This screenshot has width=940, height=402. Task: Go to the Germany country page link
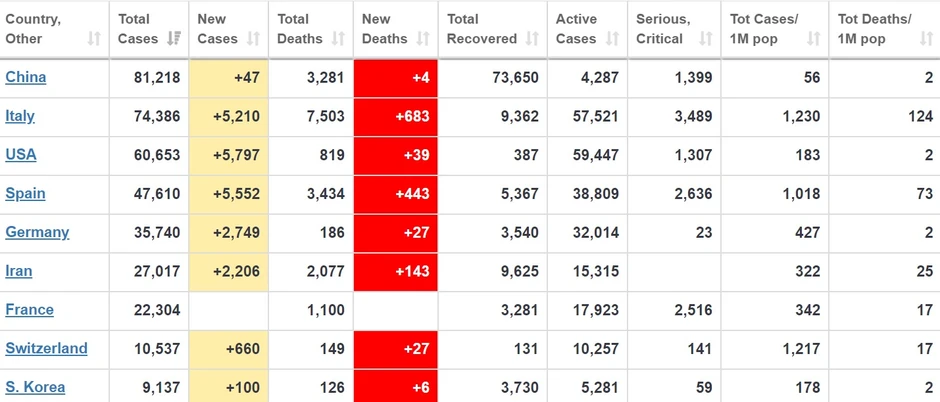tap(37, 232)
